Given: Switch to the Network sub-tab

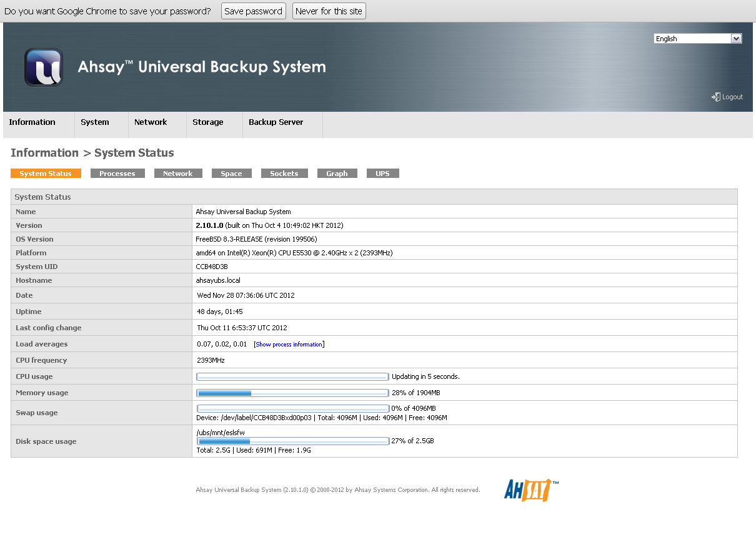Looking at the screenshot, I should pyautogui.click(x=178, y=174).
